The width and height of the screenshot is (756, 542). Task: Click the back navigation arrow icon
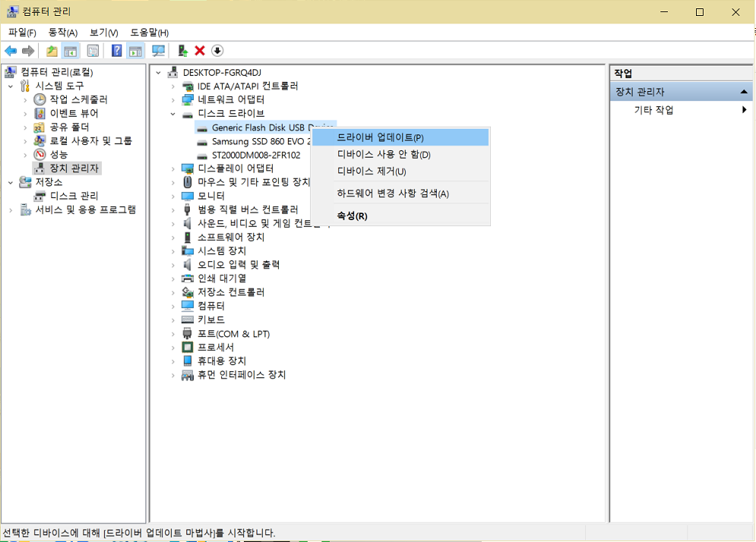pos(10,50)
